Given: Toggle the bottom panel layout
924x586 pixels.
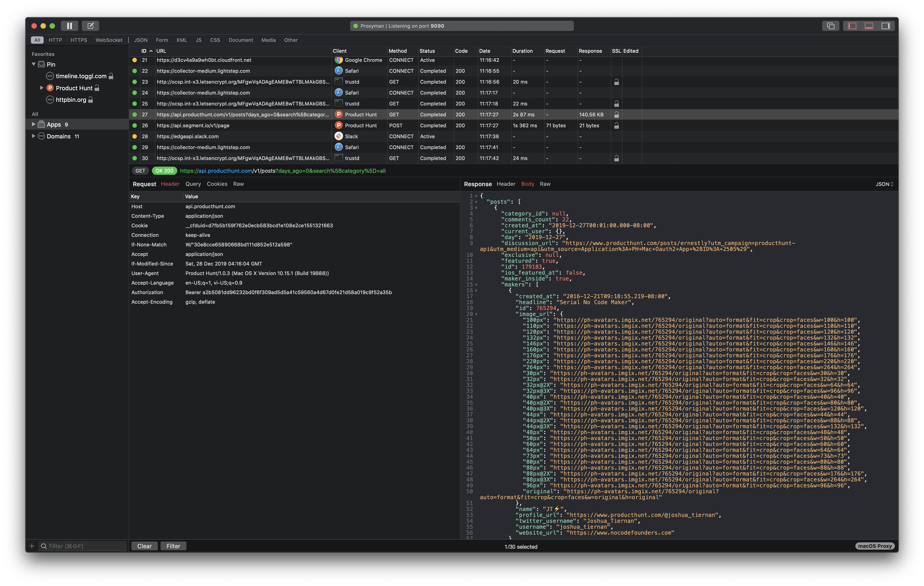Looking at the screenshot, I should point(869,26).
